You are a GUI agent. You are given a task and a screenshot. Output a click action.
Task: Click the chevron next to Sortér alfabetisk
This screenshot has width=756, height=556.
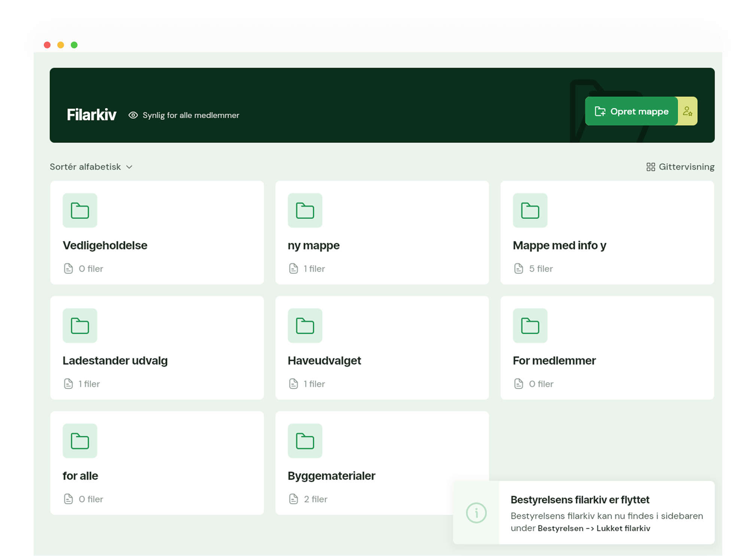click(x=130, y=167)
